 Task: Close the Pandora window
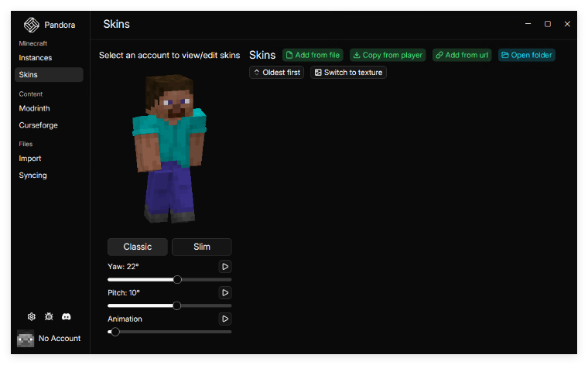click(x=567, y=24)
